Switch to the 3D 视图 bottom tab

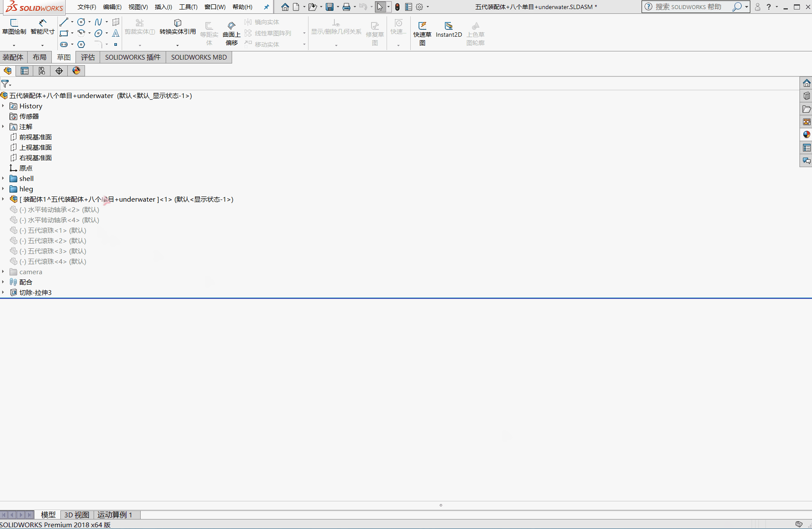(x=76, y=515)
